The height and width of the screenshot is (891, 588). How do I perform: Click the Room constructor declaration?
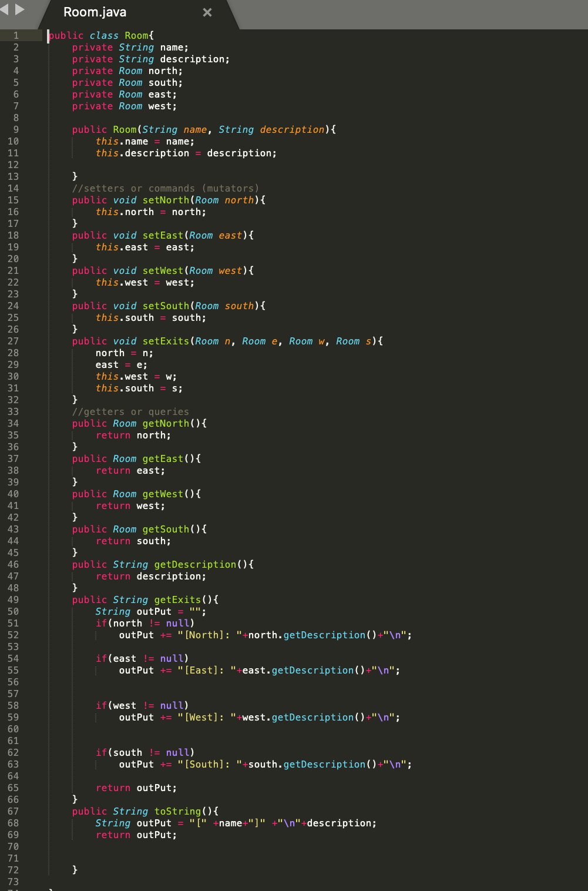point(204,129)
